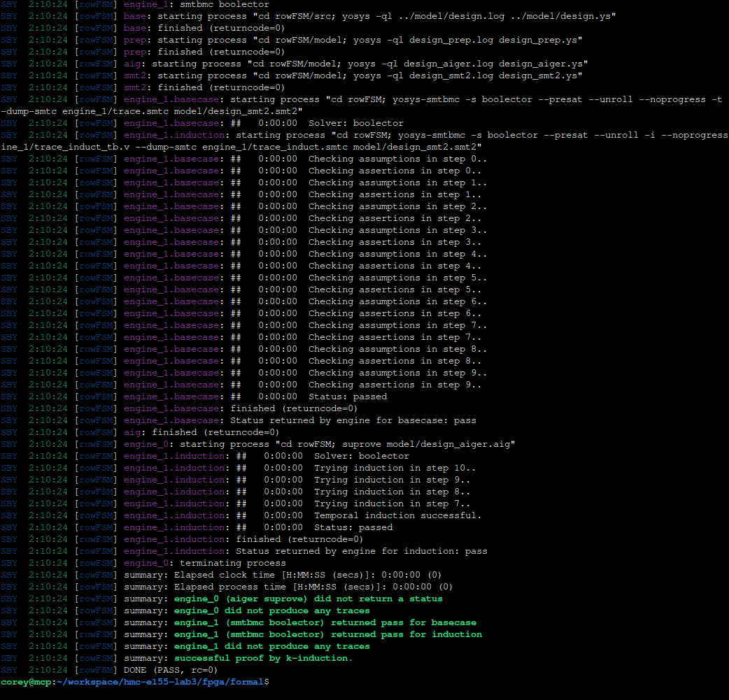Click the 'successful proof by k-induction' summary
This screenshot has height=700, width=729.
pos(263,658)
